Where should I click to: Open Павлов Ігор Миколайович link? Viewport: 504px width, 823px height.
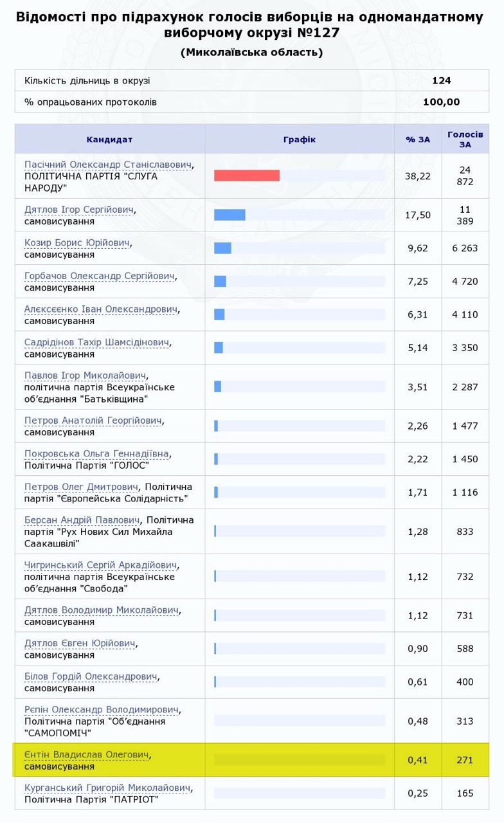click(x=85, y=375)
